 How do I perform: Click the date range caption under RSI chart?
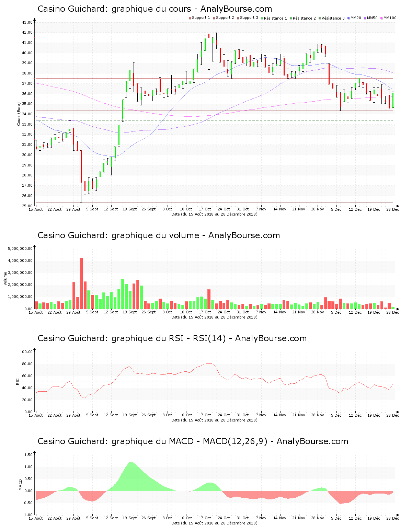(x=214, y=420)
